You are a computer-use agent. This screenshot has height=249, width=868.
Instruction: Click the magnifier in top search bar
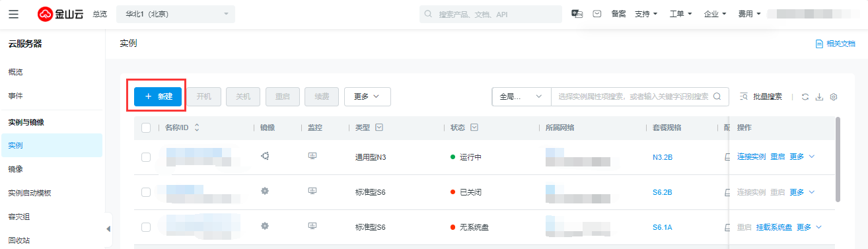pyautogui.click(x=428, y=14)
